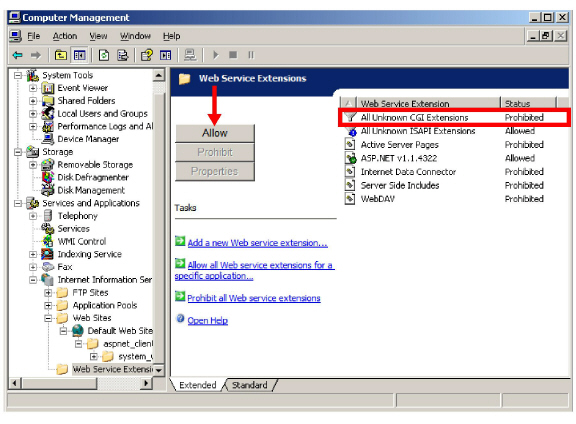Image resolution: width=576 pixels, height=424 pixels.
Task: Click the Allow button
Action: pos(215,133)
